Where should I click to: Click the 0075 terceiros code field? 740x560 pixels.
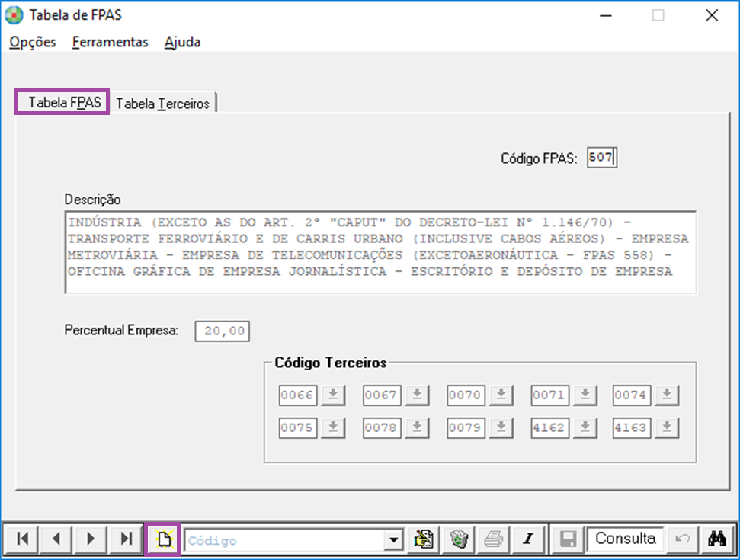298,428
